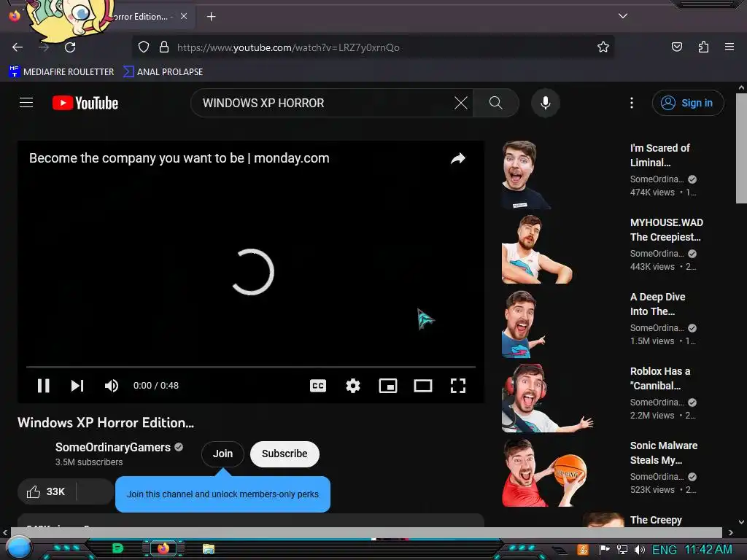Open the Firefox application hamburger menu
Viewport: 747px width, 560px height.
coord(729,47)
